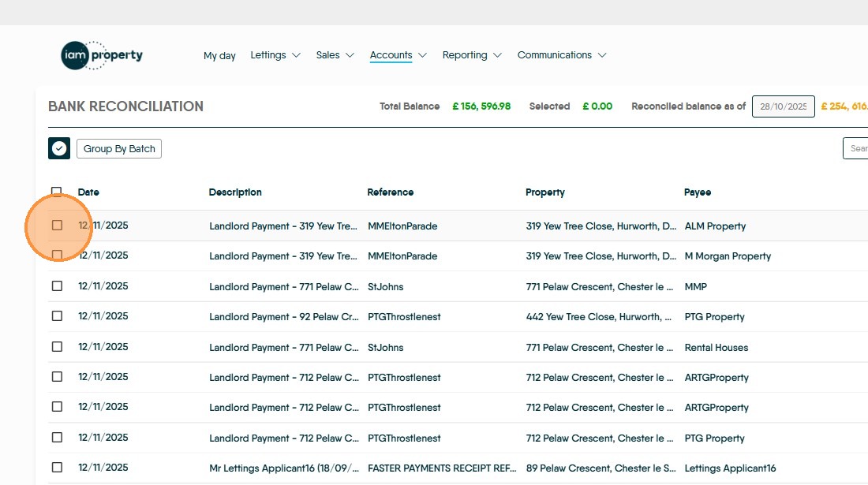Expand the Lettings menu chevron
Image resolution: width=868 pixels, height=485 pixels.
(296, 55)
